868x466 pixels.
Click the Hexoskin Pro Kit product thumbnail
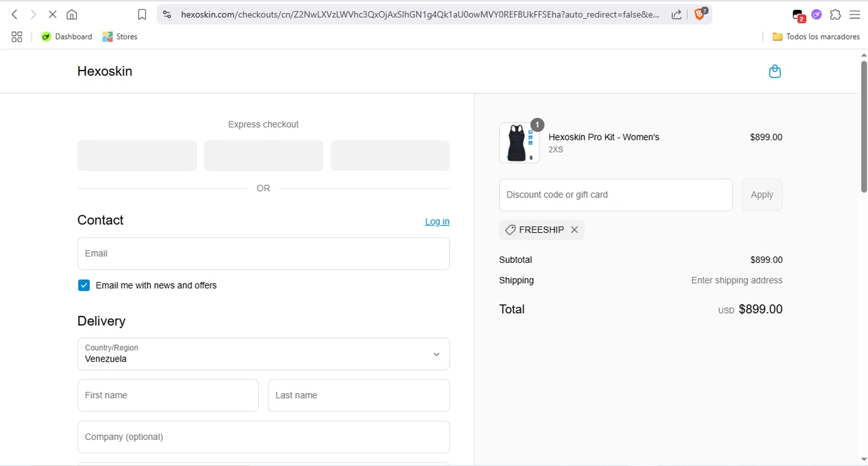520,142
